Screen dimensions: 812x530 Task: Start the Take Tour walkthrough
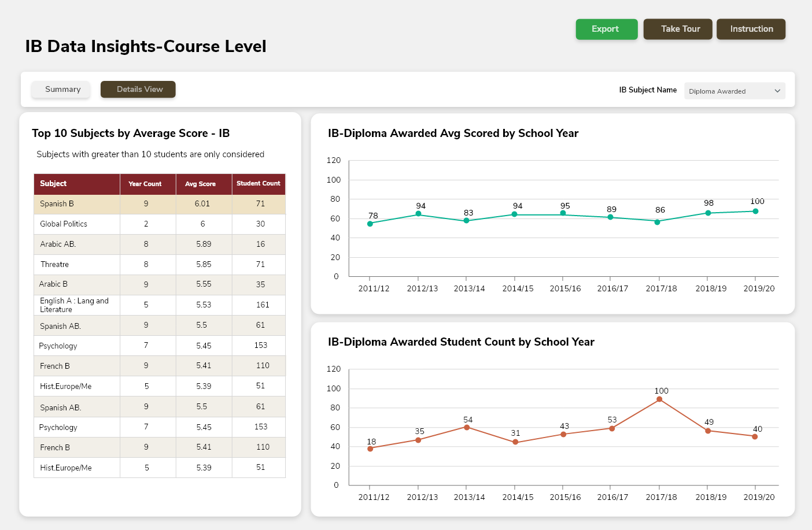pos(678,29)
